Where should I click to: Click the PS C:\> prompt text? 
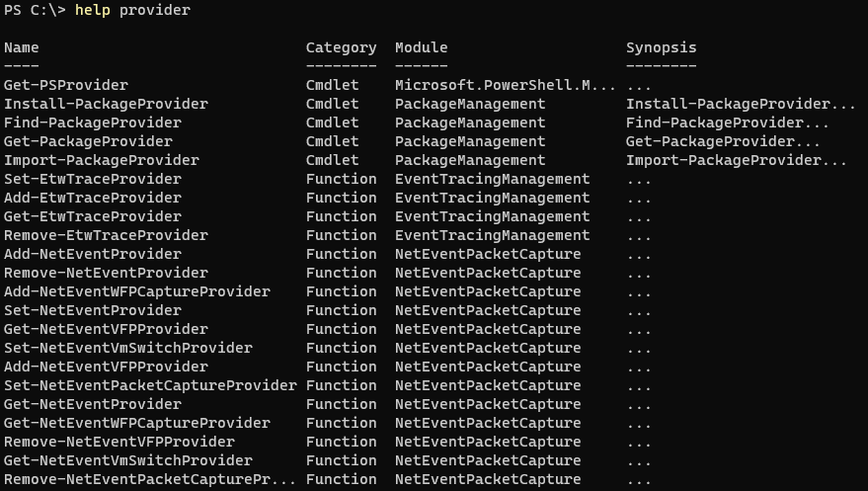(35, 10)
